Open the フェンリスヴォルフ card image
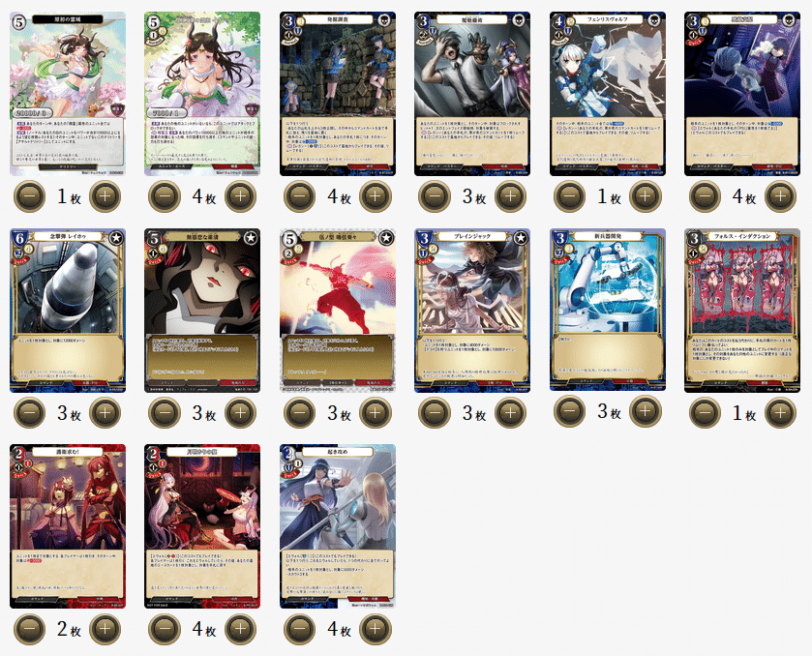812x656 pixels. (x=608, y=94)
